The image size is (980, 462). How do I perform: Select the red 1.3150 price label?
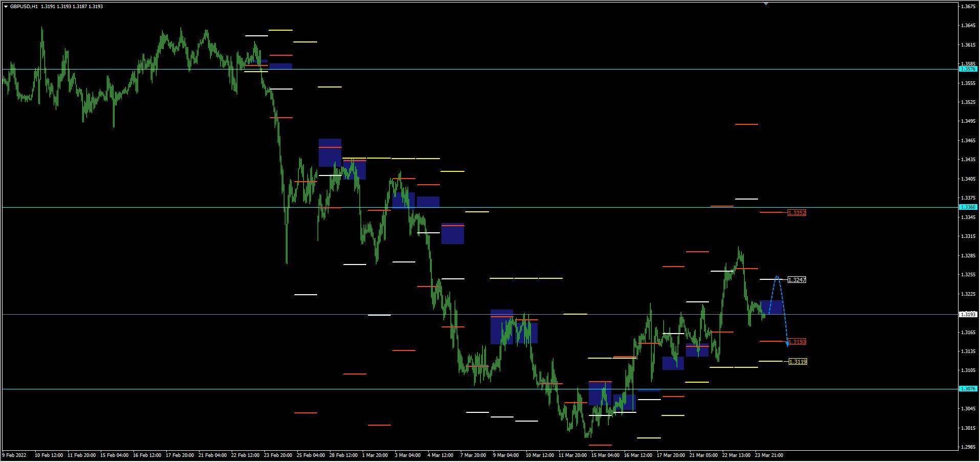796,342
